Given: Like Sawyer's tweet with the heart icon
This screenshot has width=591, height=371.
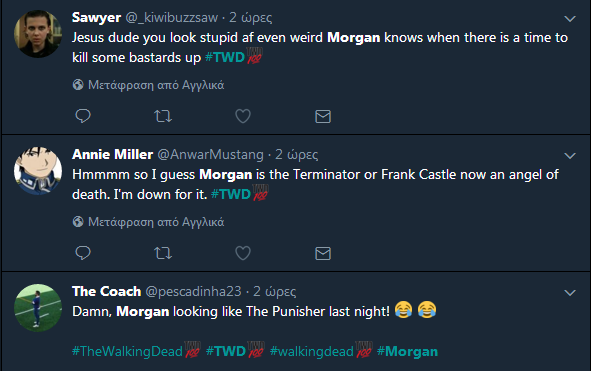Looking at the screenshot, I should tap(243, 116).
